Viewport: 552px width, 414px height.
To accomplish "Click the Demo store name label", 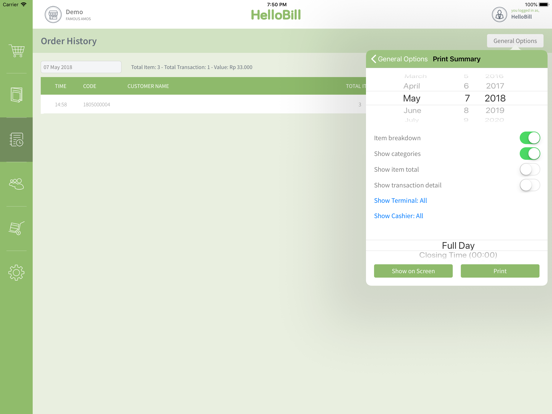I will coord(74,12).
